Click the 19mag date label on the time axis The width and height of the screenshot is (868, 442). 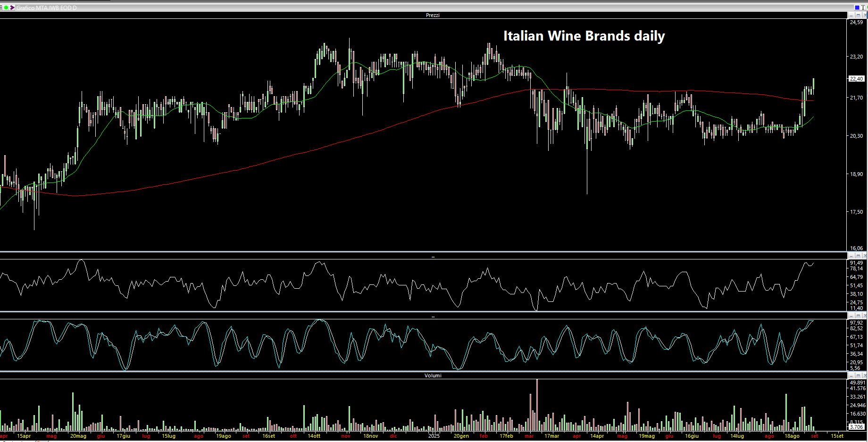(x=647, y=436)
